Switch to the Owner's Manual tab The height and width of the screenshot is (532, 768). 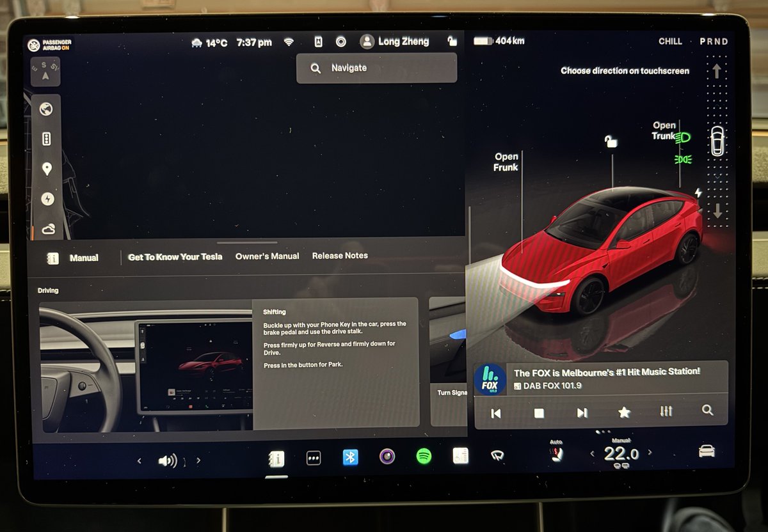point(267,256)
